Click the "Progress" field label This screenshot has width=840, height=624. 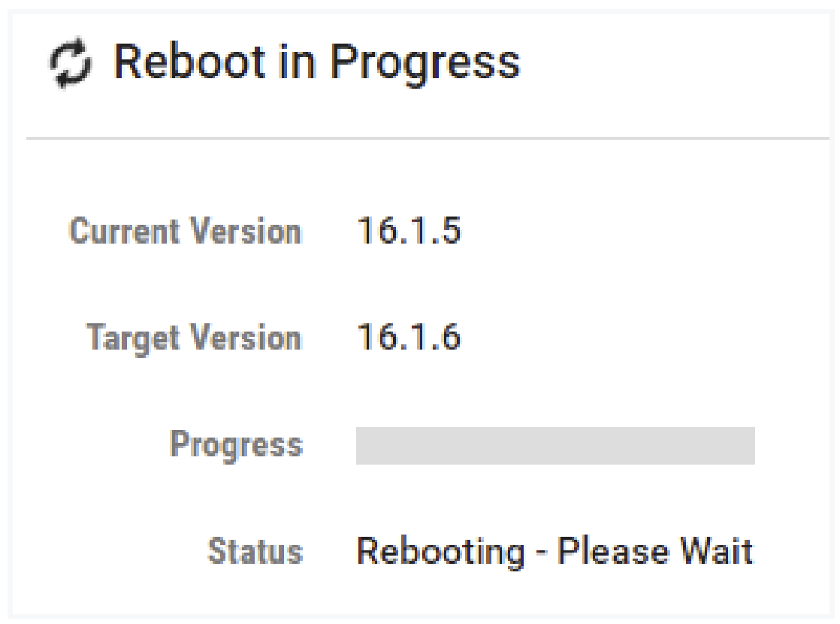pos(236,445)
